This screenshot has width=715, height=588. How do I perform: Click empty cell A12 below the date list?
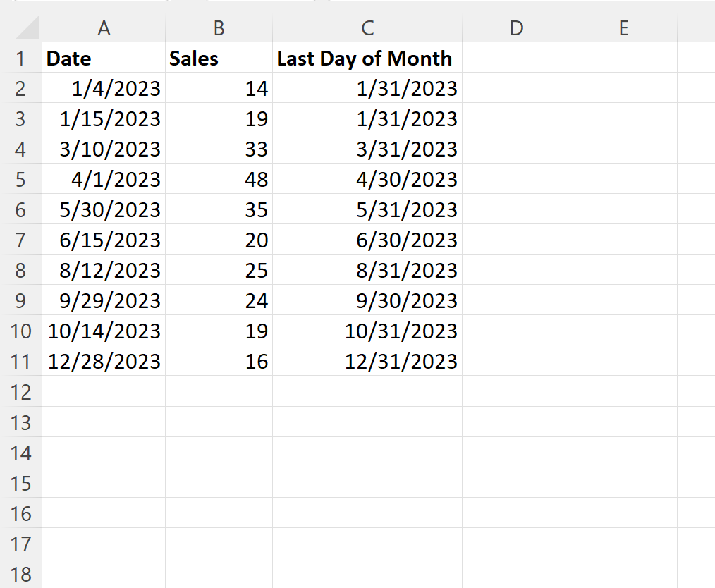(104, 392)
